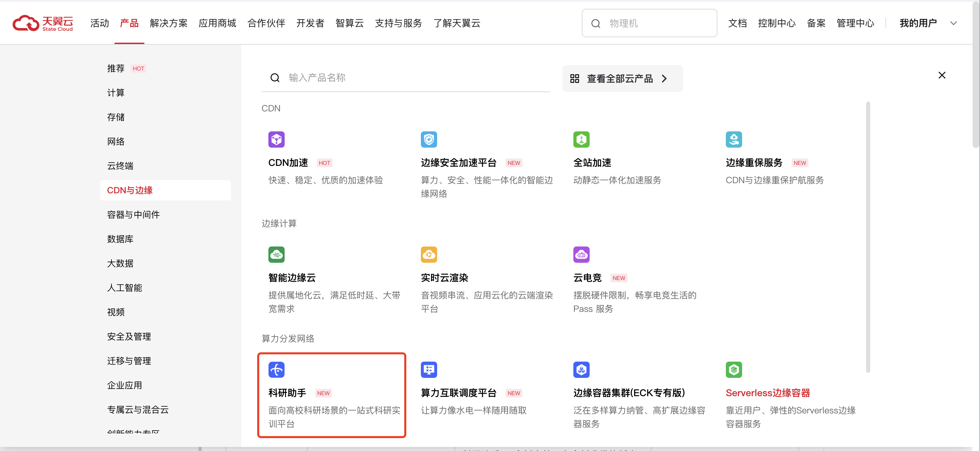The width and height of the screenshot is (980, 451).
Task: Open the 了解天翼云 menu
Action: pyautogui.click(x=457, y=23)
